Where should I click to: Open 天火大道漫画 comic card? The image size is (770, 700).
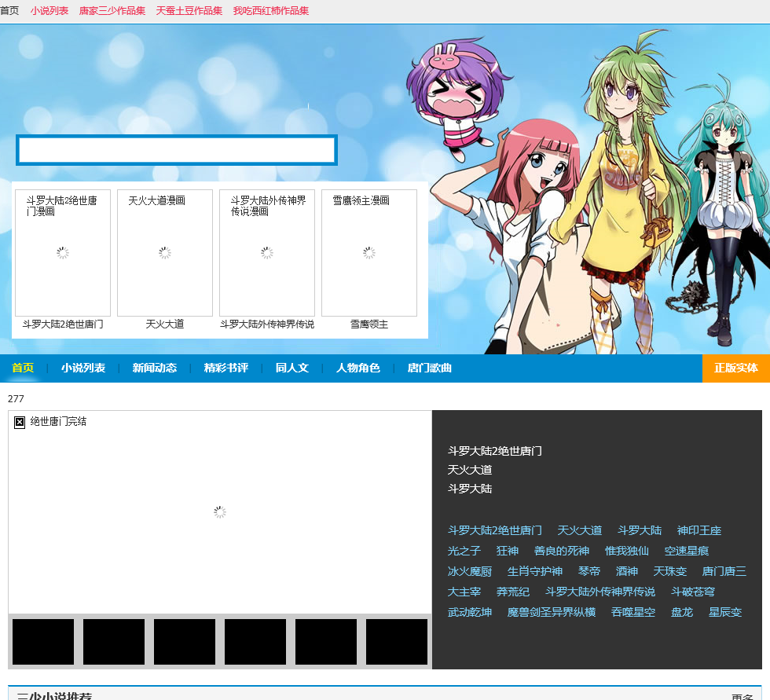coord(165,253)
